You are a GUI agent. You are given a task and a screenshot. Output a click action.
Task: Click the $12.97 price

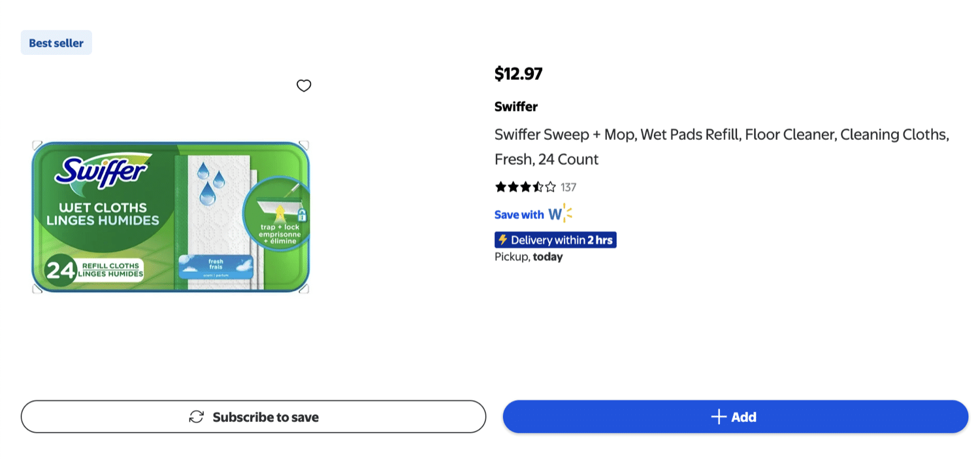click(518, 74)
